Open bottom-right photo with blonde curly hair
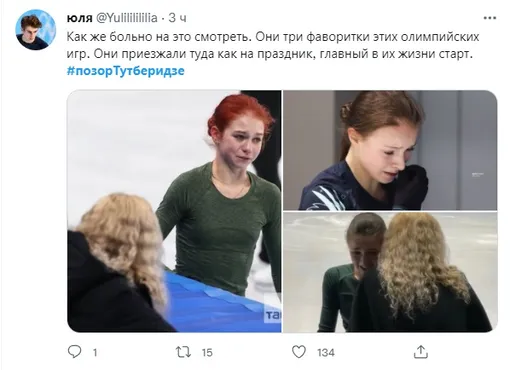Viewport: 510px width, 370px height. tap(390, 272)
